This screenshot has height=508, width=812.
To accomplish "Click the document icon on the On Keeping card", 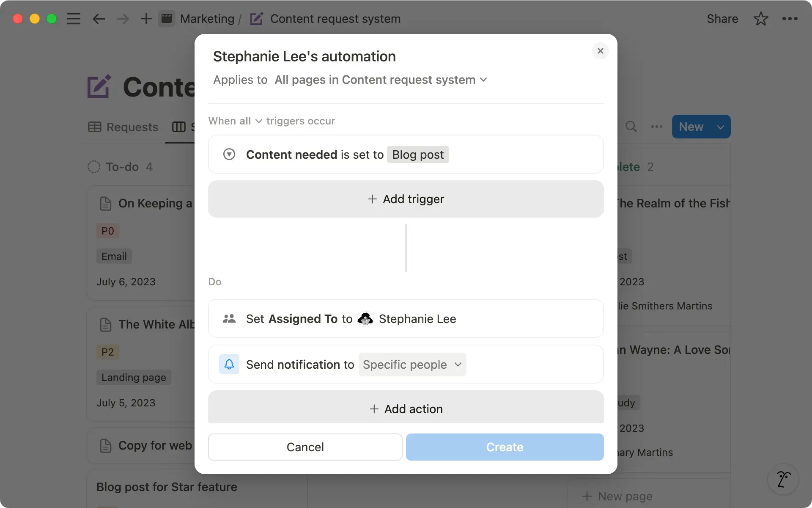I will (106, 203).
